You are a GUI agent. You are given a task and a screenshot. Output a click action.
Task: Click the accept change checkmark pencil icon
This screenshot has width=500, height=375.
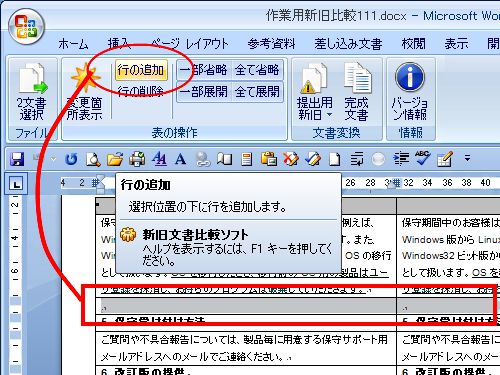(313, 159)
